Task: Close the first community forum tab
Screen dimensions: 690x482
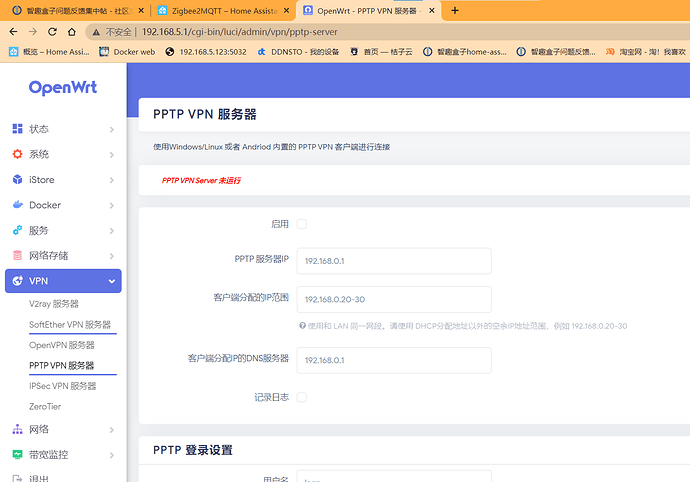Action: click(141, 10)
